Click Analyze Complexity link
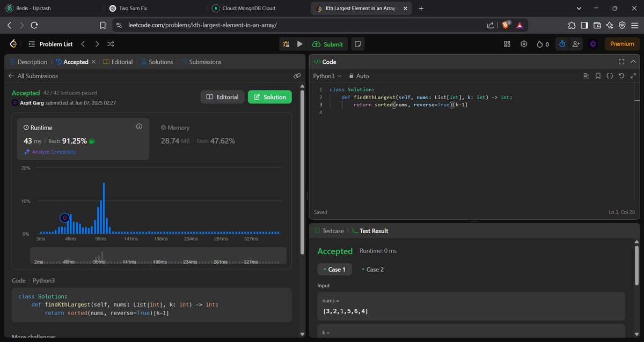The width and height of the screenshot is (644, 342). 50,152
